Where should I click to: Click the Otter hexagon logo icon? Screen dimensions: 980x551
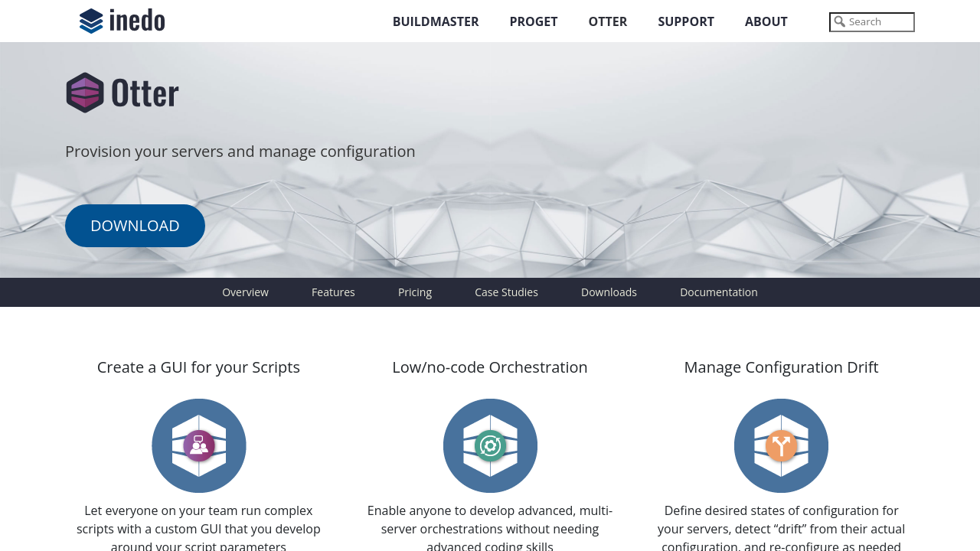coord(85,93)
